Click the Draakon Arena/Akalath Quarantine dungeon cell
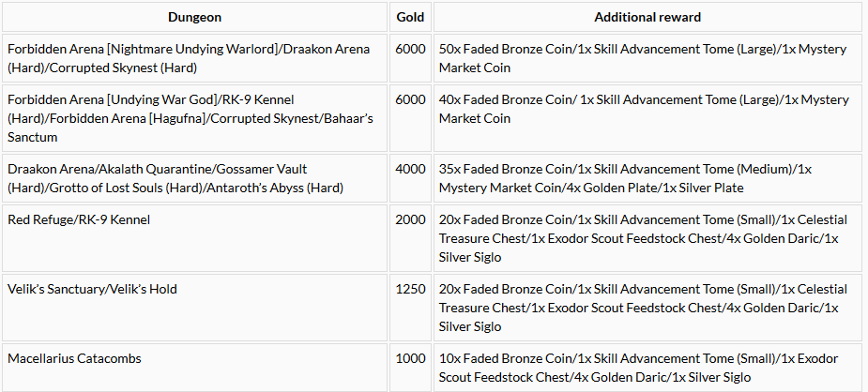This screenshot has width=868, height=392. coord(194,178)
